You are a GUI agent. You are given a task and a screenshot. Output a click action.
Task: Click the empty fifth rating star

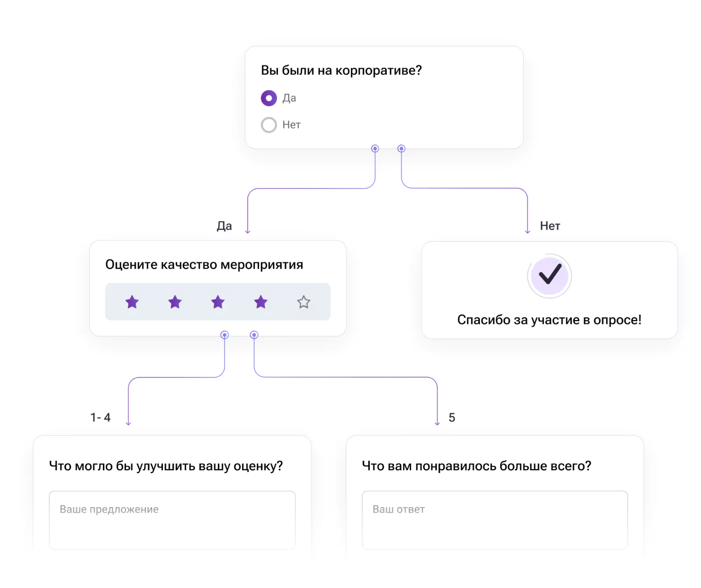[x=304, y=302]
